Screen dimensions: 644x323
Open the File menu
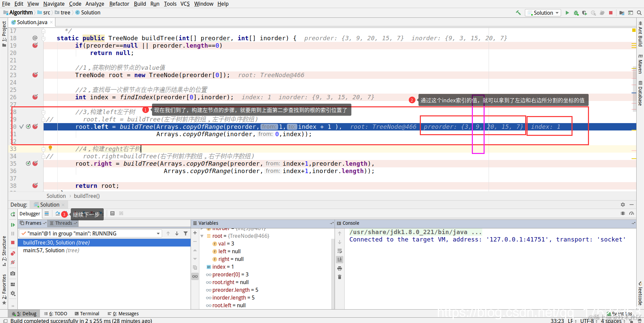pyautogui.click(x=6, y=4)
